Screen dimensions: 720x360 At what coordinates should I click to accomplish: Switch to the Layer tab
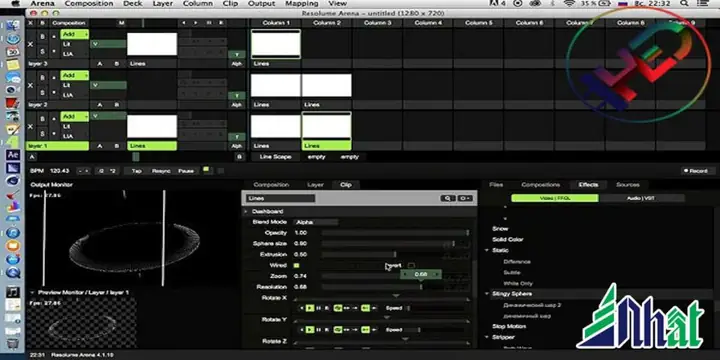point(315,185)
